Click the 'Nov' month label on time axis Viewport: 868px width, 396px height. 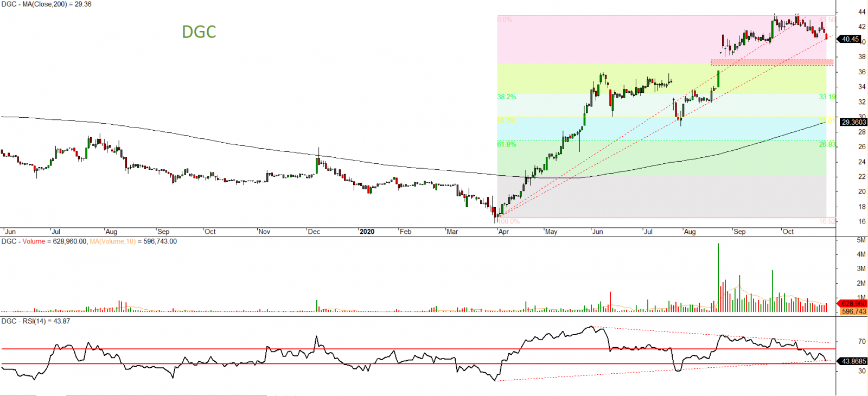click(x=264, y=232)
